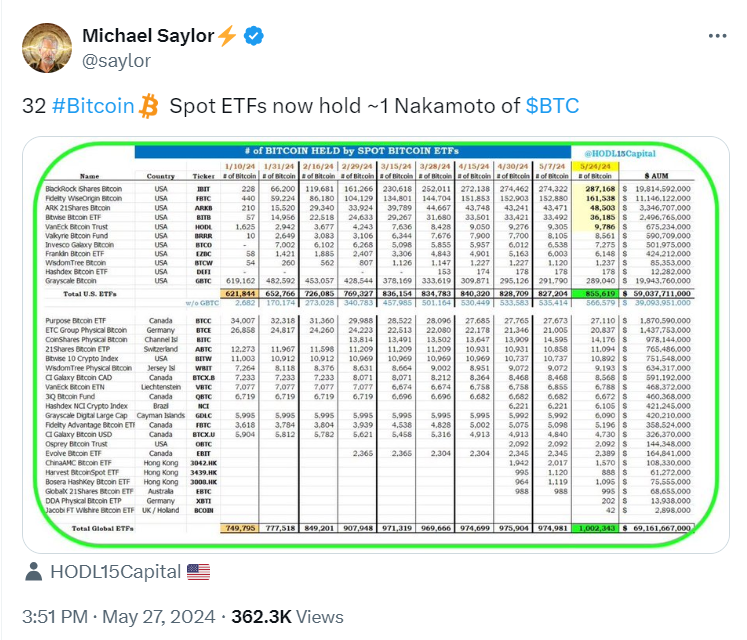Click the US flag emoji beside HODL15Capital
The width and height of the screenshot is (747, 640).
click(198, 572)
